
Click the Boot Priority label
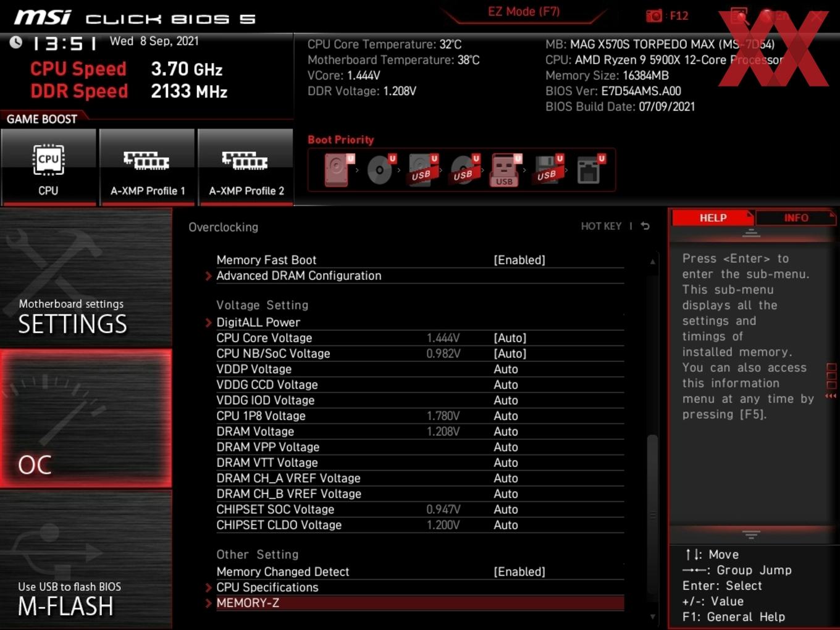[x=341, y=140]
